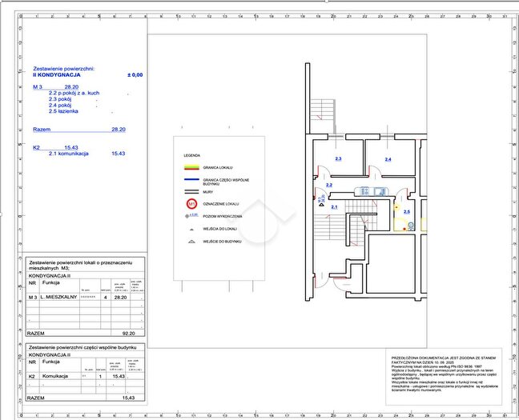The image size is (519, 420).
Task: Click the 'WEJŚCIA DO LOKALI' legend label
Action: 219,229
